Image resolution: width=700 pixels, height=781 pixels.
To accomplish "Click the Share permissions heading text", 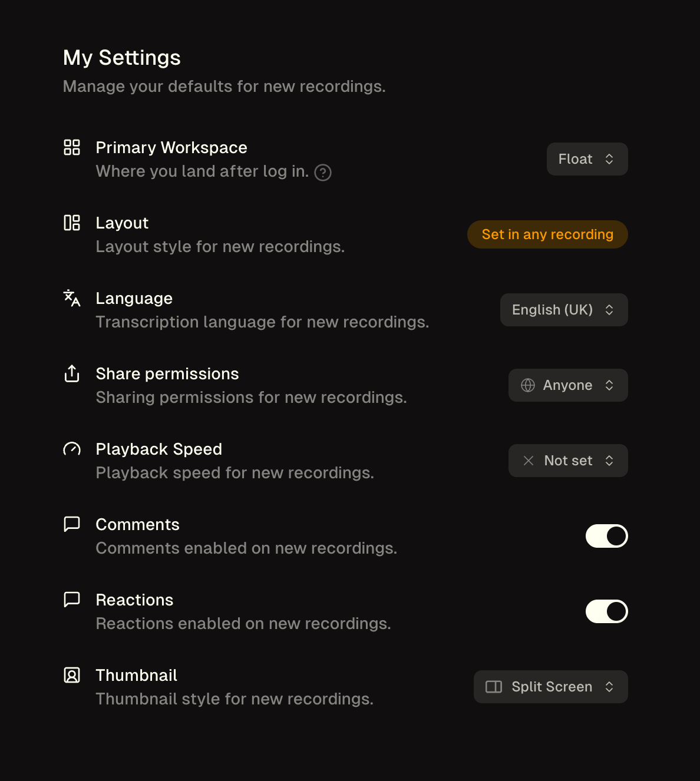I will (x=167, y=373).
